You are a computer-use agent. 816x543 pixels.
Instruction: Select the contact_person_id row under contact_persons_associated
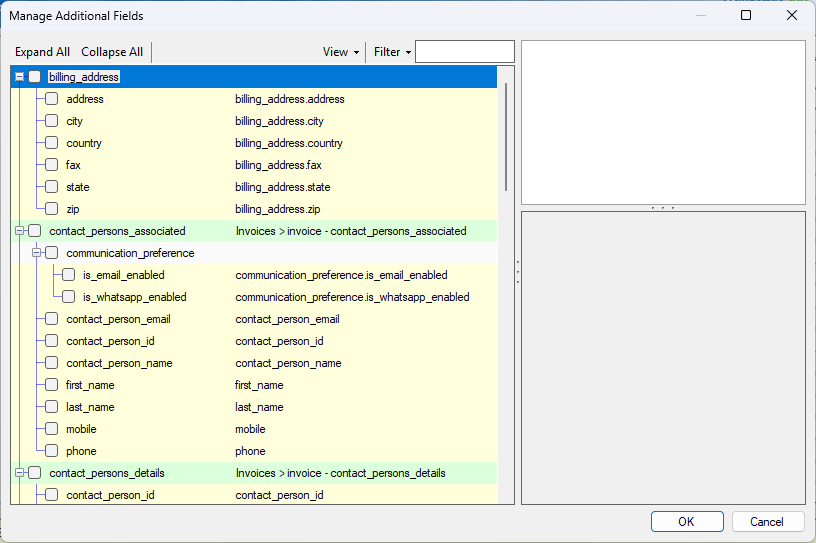[254, 341]
